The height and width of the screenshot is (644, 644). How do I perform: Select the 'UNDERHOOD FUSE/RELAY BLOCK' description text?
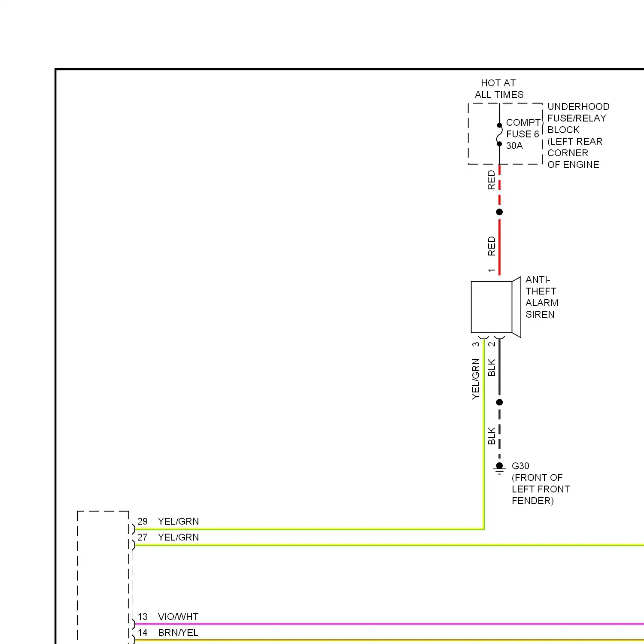[578, 136]
